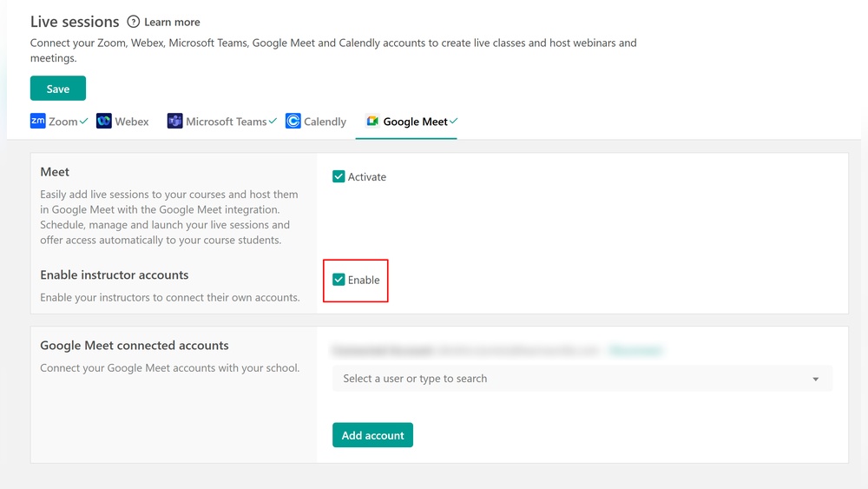Click the Microsoft Teams logo icon
Viewport: 868px width, 489px height.
click(174, 122)
